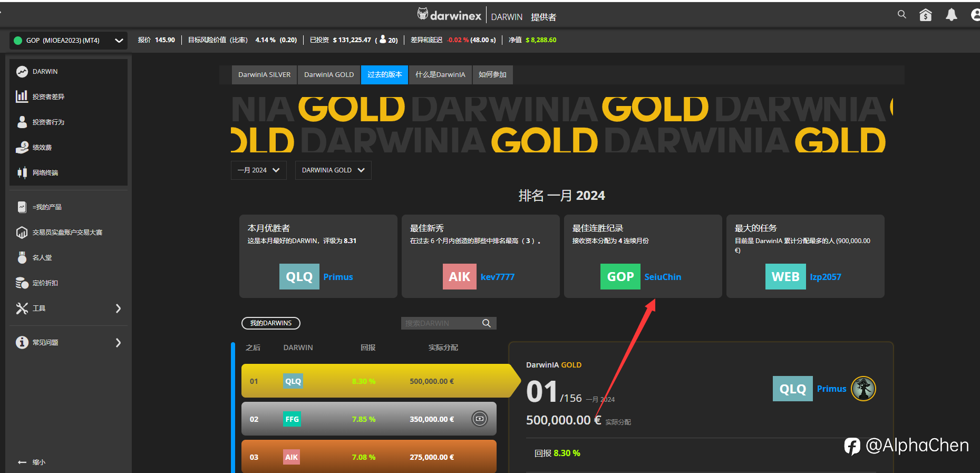
Task: Click the AIK badge in 最佳新秀 card
Action: click(459, 276)
